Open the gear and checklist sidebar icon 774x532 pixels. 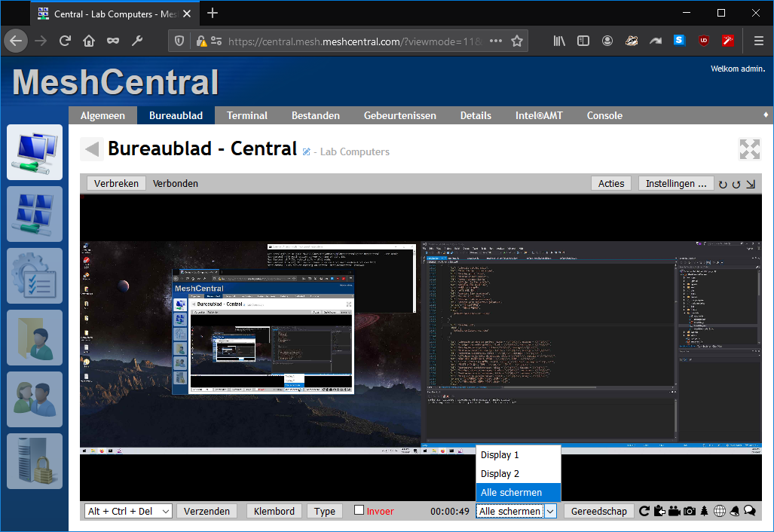(x=35, y=275)
